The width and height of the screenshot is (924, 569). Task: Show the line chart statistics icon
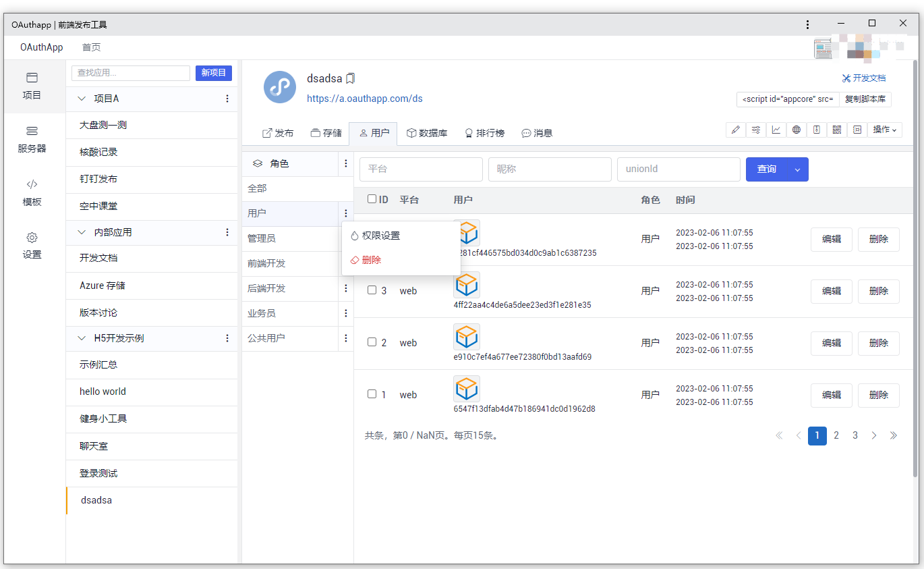[776, 130]
